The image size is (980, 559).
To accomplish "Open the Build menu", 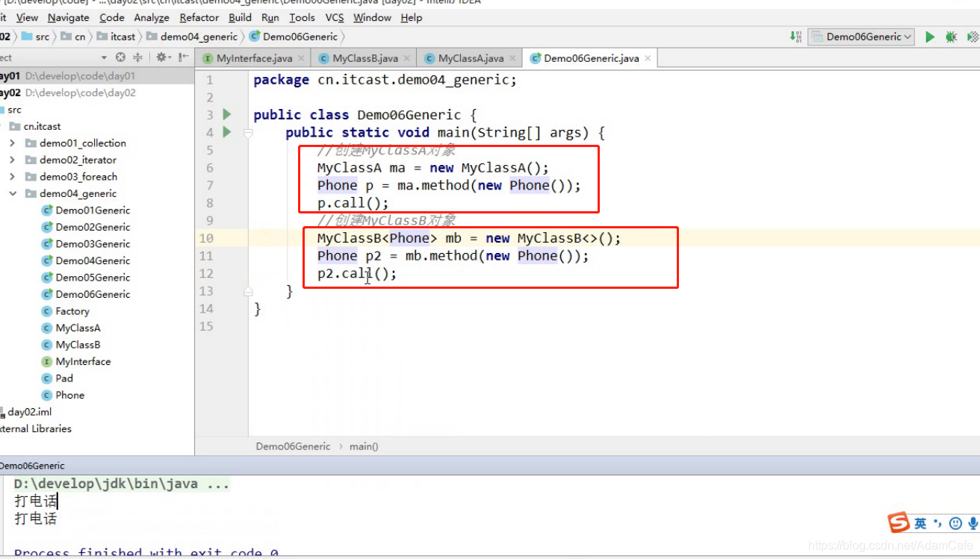I will pos(240,17).
